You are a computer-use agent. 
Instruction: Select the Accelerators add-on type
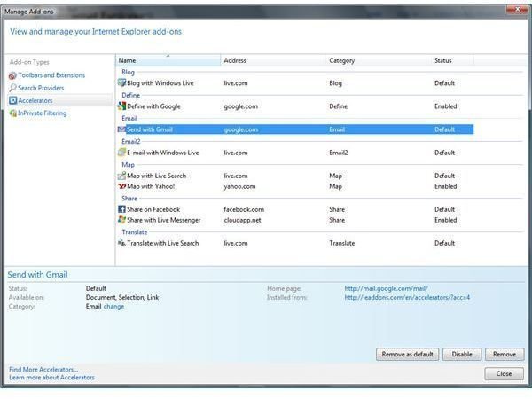pos(35,100)
